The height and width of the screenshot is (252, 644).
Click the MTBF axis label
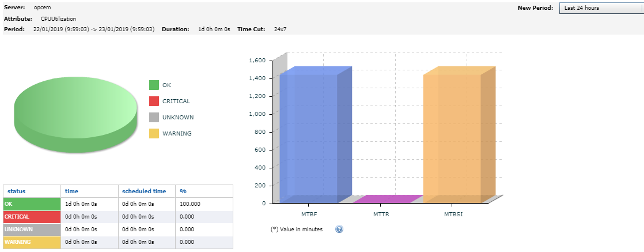coord(309,214)
